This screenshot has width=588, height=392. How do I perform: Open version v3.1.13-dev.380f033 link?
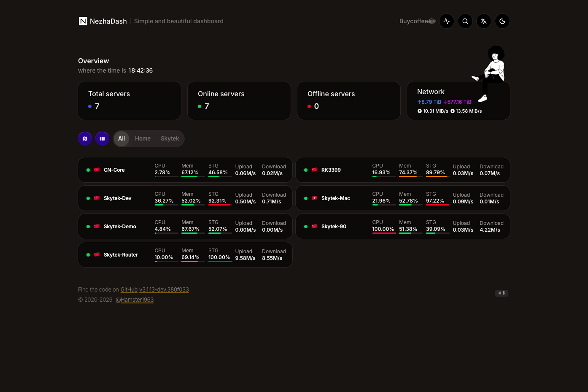click(164, 289)
